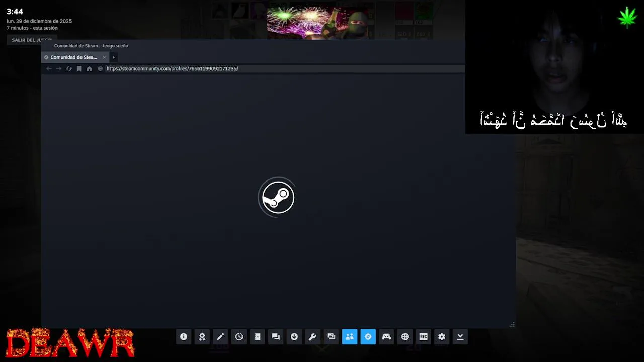Open the discussions chat bubbles icon
This screenshot has width=644, height=362.
tap(276, 337)
